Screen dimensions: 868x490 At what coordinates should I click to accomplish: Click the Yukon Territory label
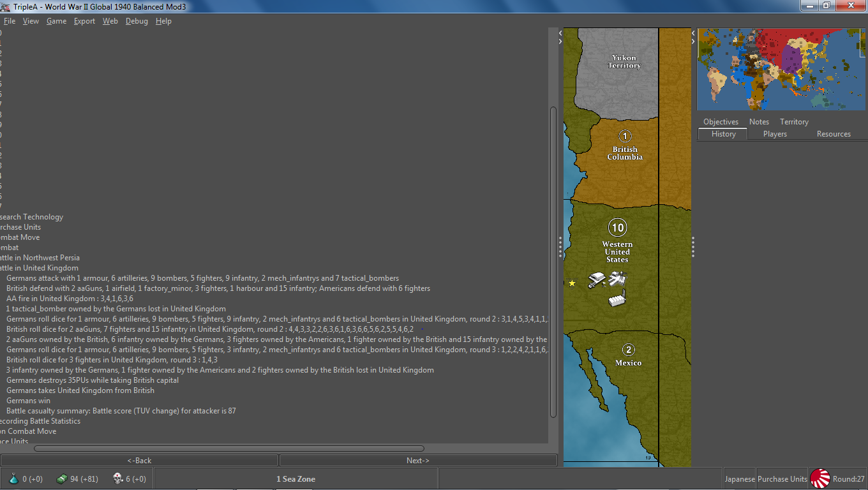[624, 61]
